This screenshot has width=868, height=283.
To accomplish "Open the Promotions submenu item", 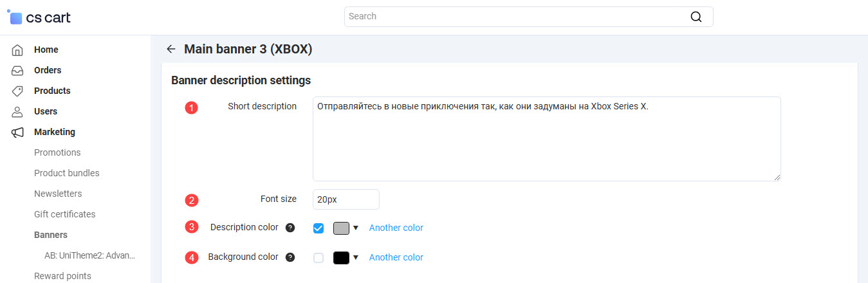I will pyautogui.click(x=57, y=152).
